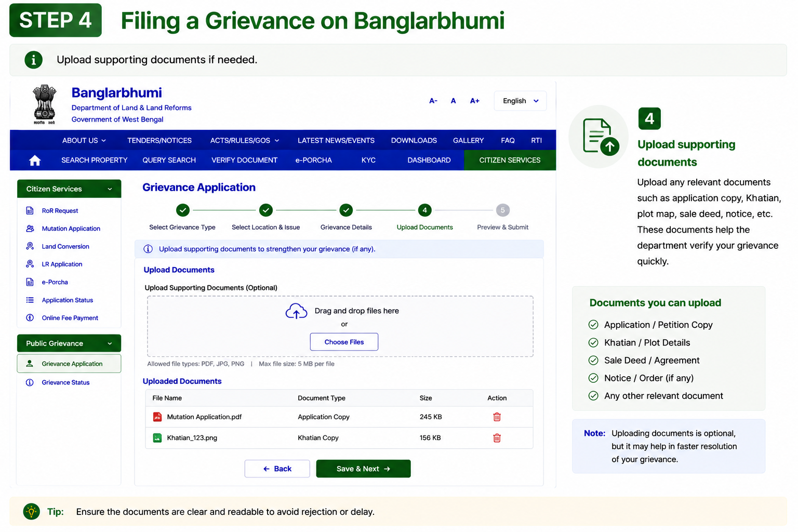Screen dimensions: 798x532
Task: Click the Khatian Copy document type cell
Action: tap(318, 438)
